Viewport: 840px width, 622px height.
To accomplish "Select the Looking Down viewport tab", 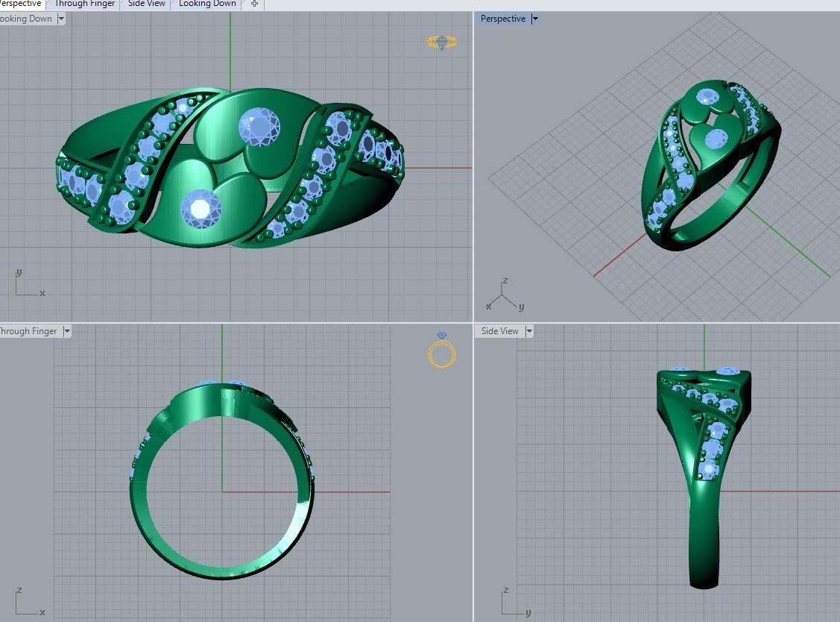I will 207,4.
